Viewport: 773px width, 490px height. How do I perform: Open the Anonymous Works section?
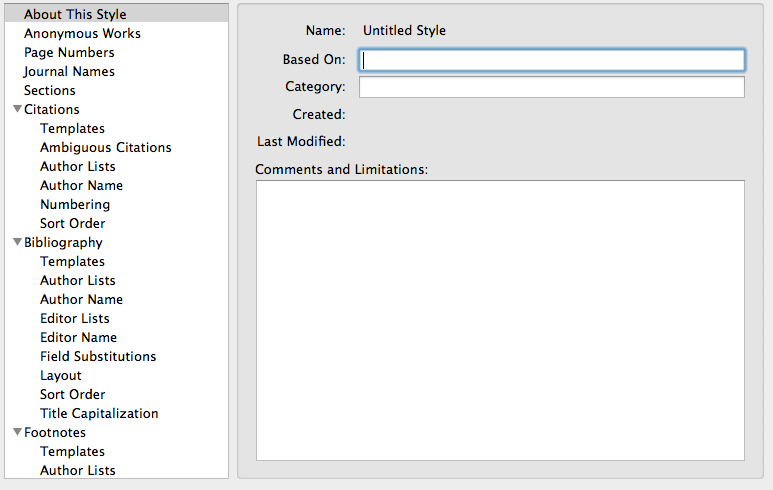[82, 34]
